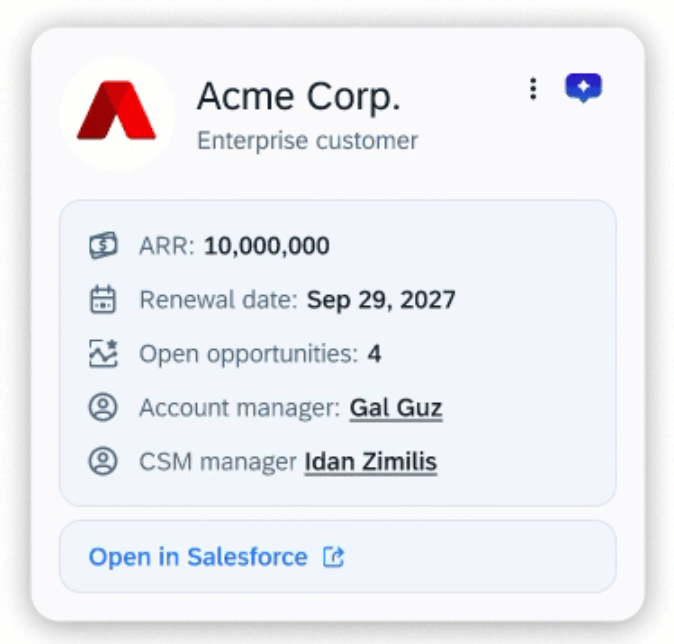Click the Acme Corp. title

pyautogui.click(x=299, y=96)
